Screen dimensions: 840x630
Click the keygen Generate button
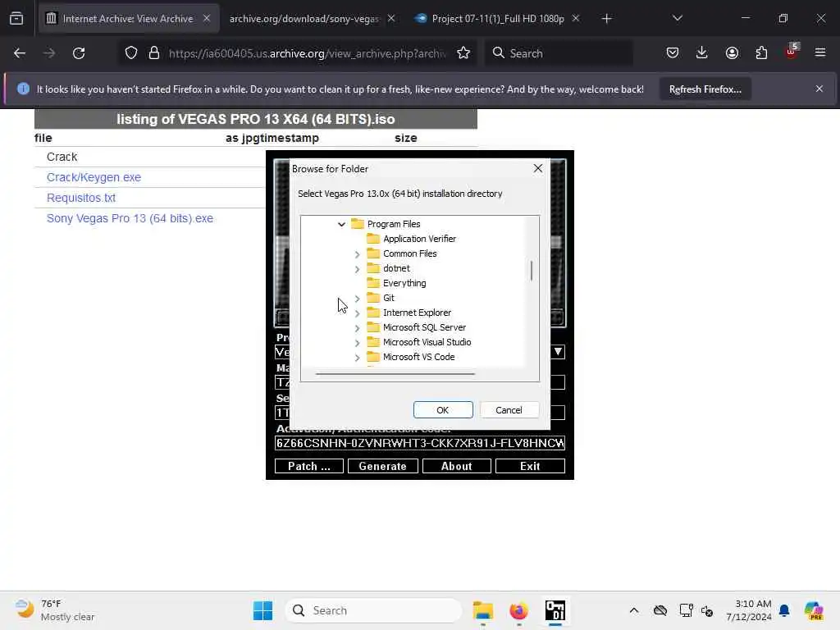point(382,466)
